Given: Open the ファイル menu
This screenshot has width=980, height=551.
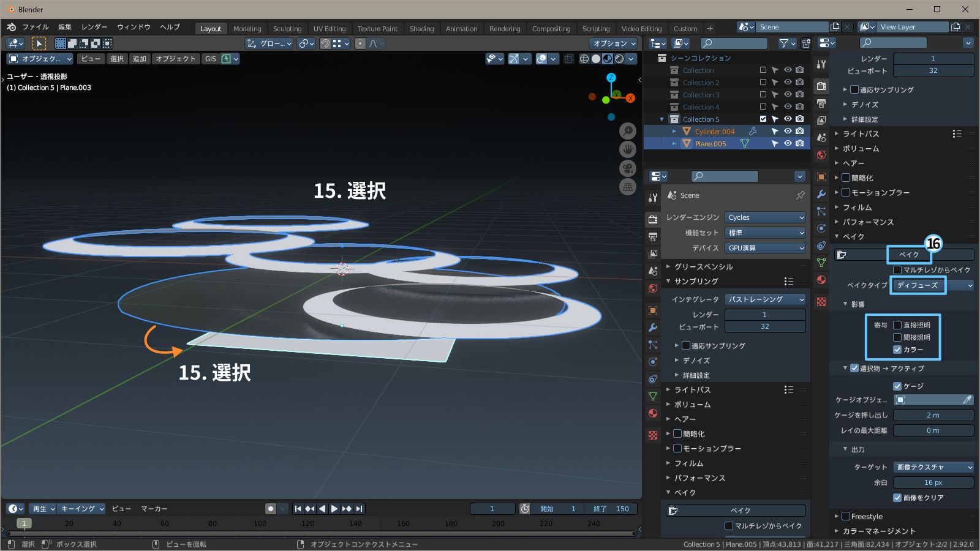Looking at the screenshot, I should (x=36, y=27).
